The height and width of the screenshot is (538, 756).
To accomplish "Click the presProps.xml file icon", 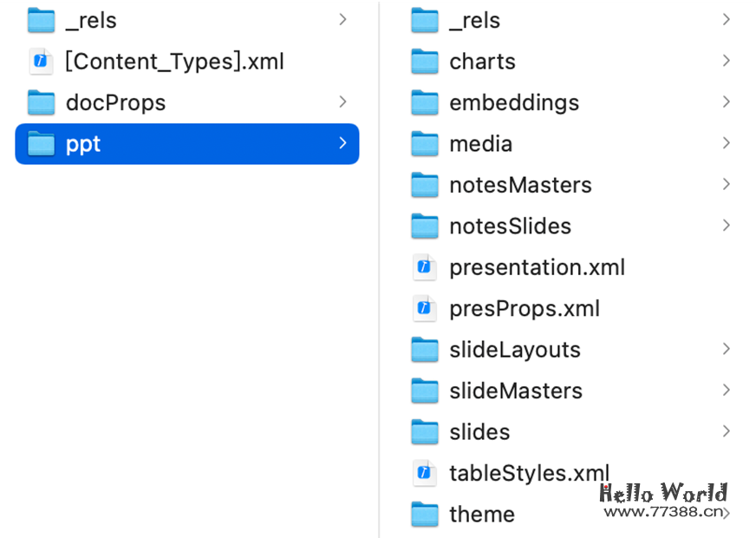I will pyautogui.click(x=424, y=308).
